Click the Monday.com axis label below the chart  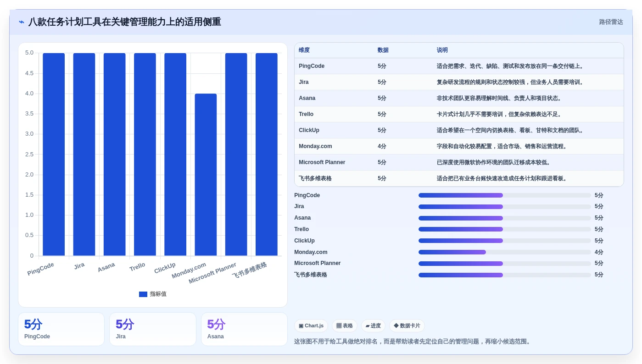[x=189, y=270]
